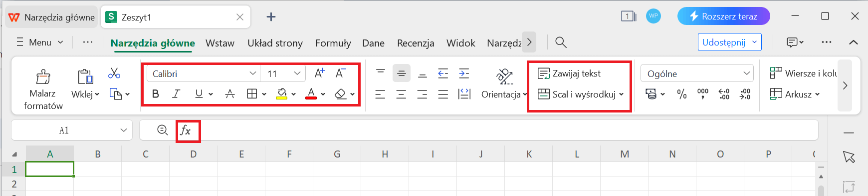Toggle underline formatting

[x=199, y=94]
